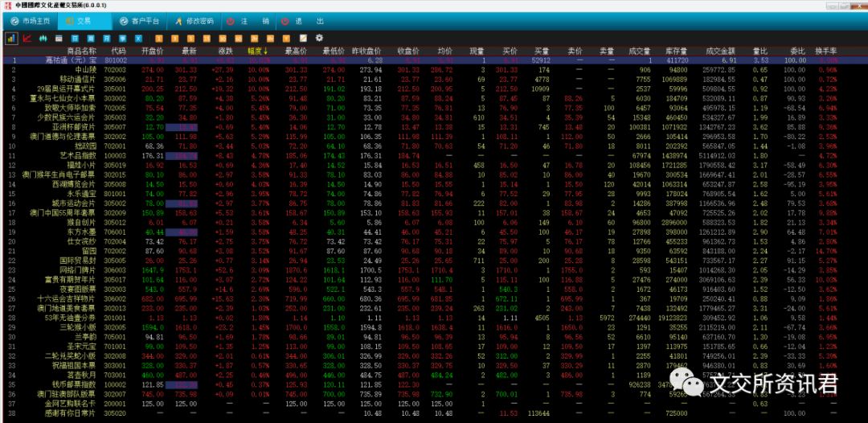Select the 城市运动会片 row
This screenshot has height=423, width=868.
coord(434,203)
